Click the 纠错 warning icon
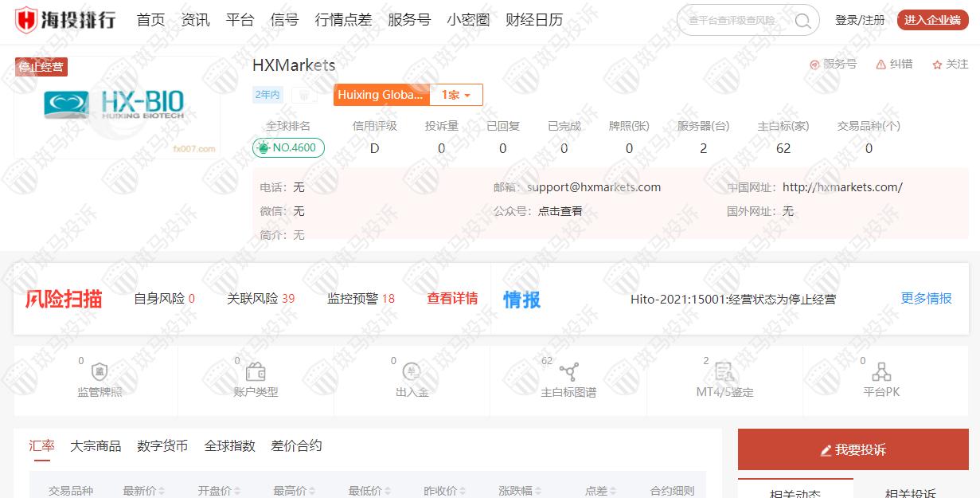 coord(880,65)
